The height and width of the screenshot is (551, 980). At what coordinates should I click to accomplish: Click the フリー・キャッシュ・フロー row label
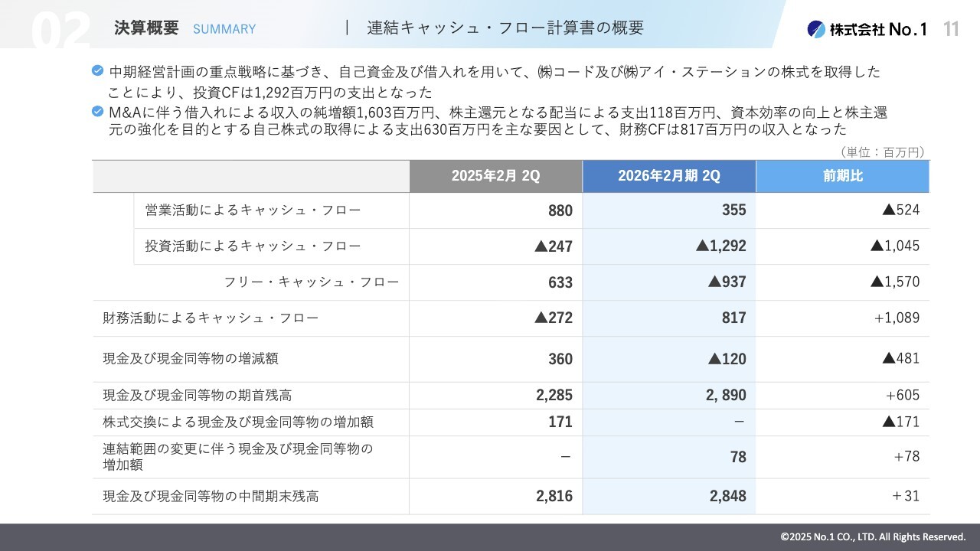coord(312,282)
